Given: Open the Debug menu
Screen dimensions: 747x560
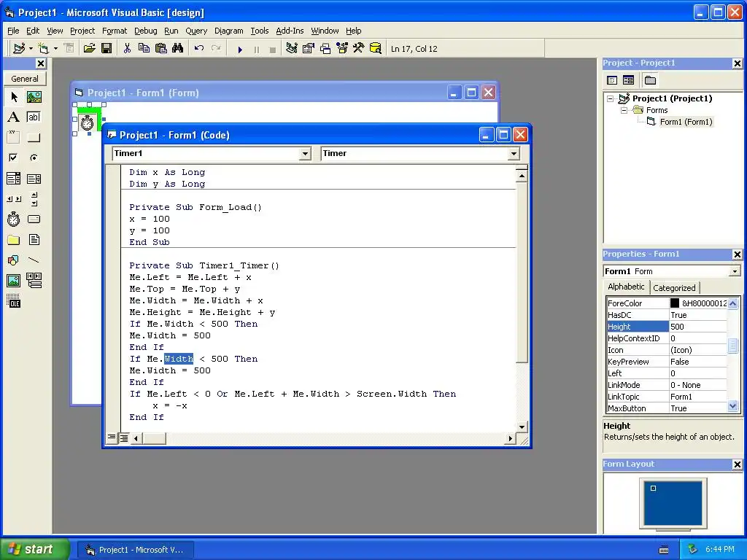Looking at the screenshot, I should click(145, 31).
